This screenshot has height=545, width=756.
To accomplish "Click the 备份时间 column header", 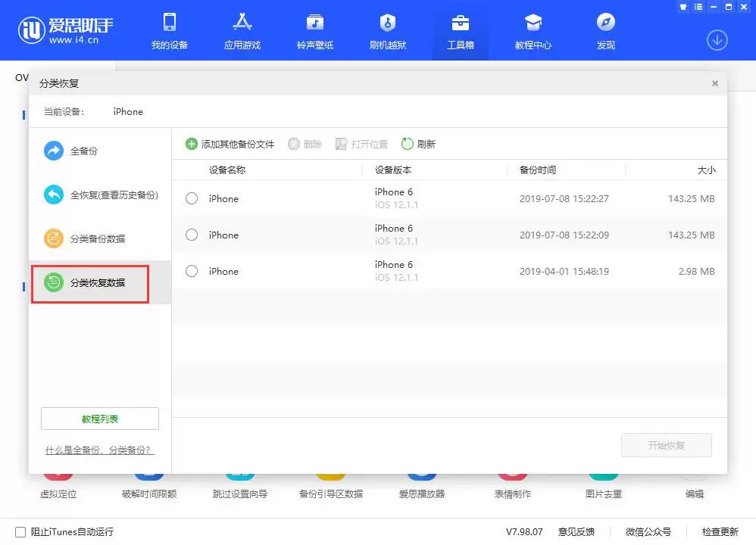I will (538, 170).
